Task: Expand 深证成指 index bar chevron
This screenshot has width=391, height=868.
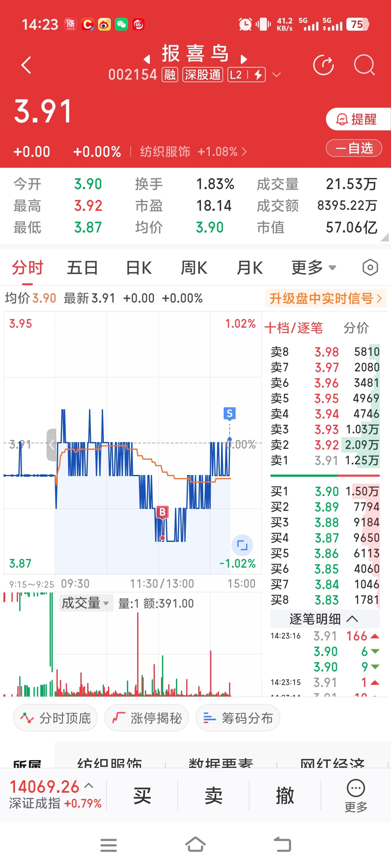Action: [89, 786]
